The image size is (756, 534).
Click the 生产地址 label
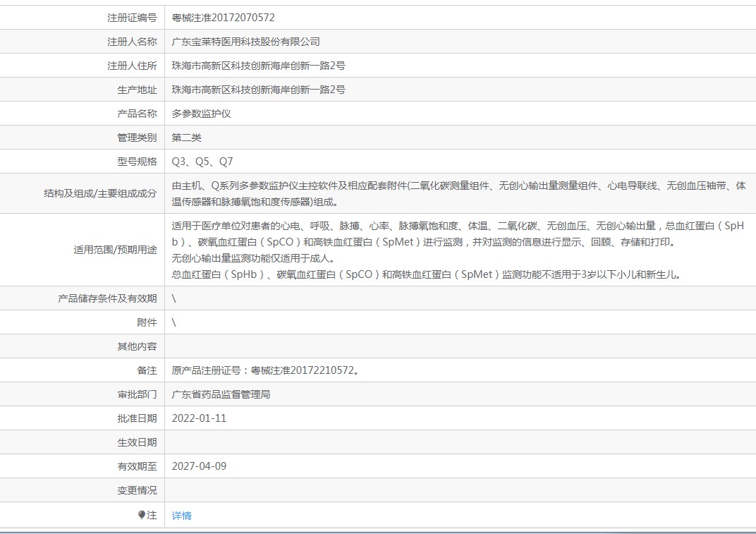coord(137,90)
